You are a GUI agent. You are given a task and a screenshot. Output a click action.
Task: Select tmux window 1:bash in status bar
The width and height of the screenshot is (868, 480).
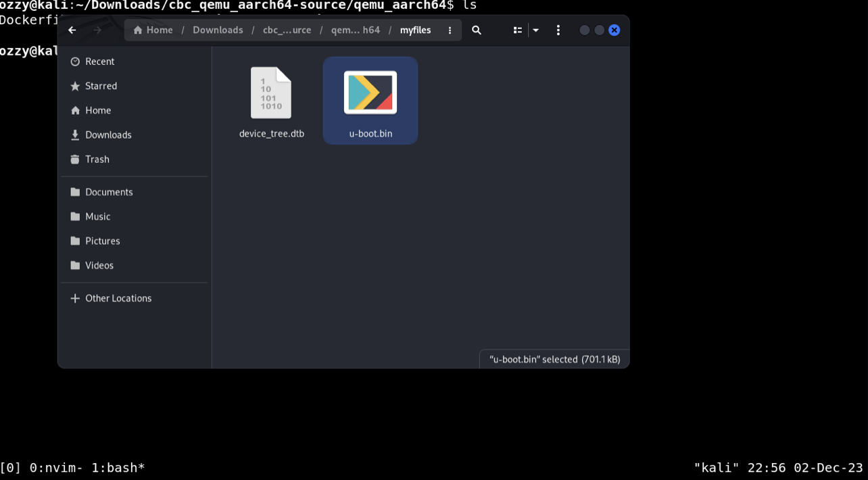(x=118, y=468)
